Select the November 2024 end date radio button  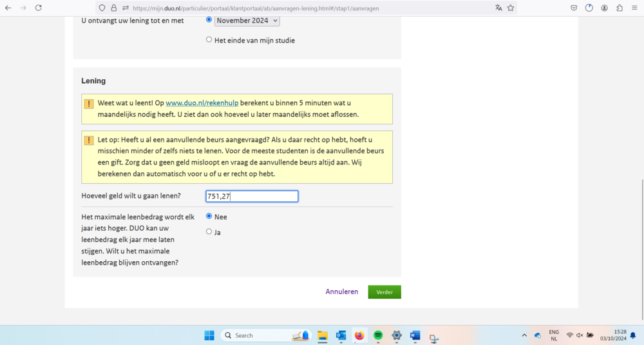(209, 20)
